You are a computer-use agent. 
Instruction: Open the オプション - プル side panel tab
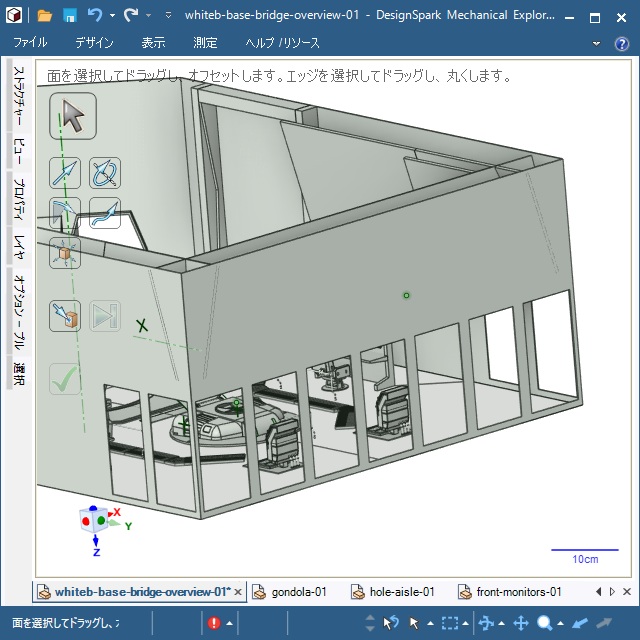point(19,312)
